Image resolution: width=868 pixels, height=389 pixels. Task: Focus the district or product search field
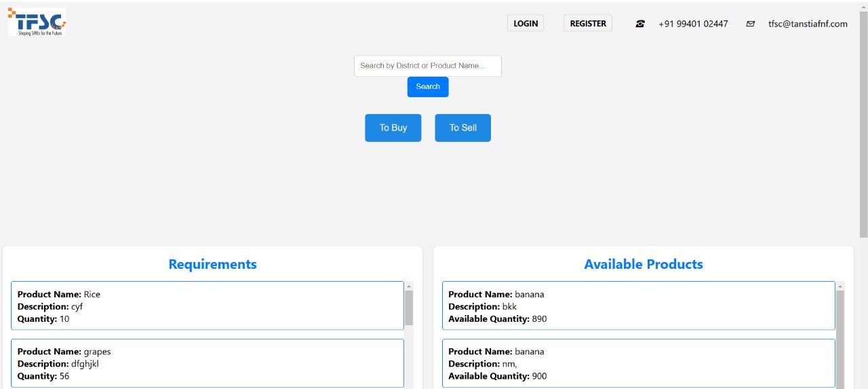pyautogui.click(x=427, y=66)
